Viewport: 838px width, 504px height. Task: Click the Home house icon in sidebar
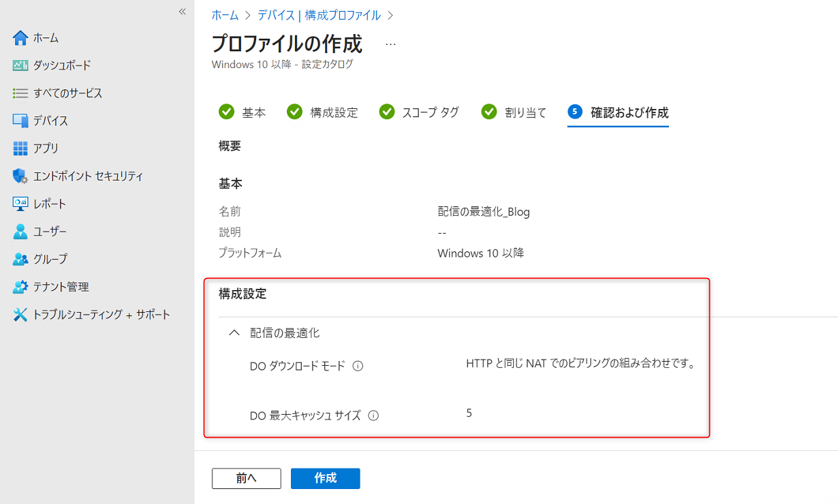click(x=20, y=38)
